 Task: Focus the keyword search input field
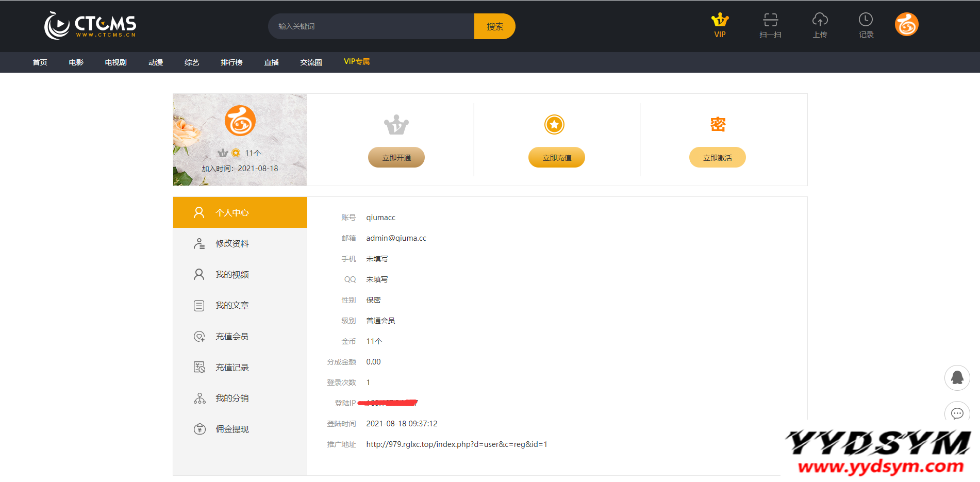371,26
